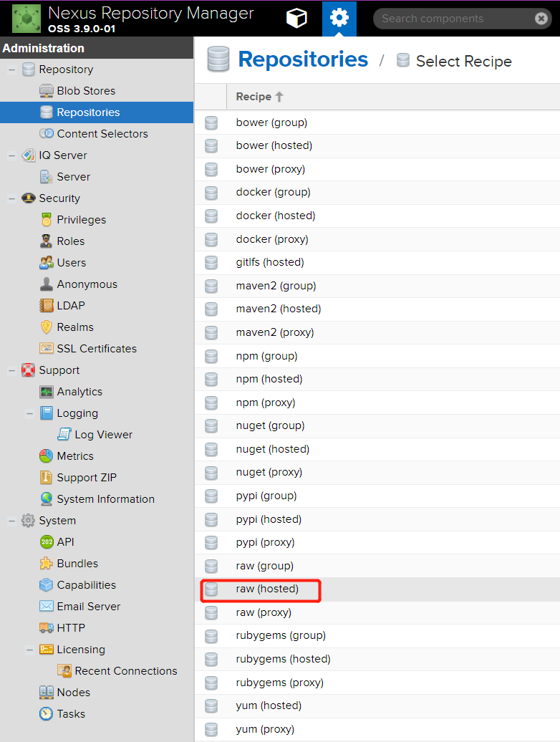Click the Capabilities box icon
Screen dimensions: 560x742
point(47,585)
